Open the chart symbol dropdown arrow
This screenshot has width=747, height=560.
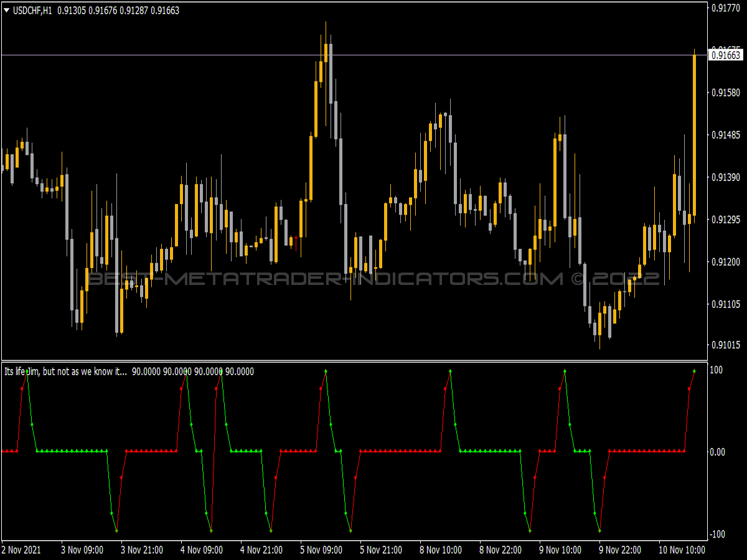[5, 9]
